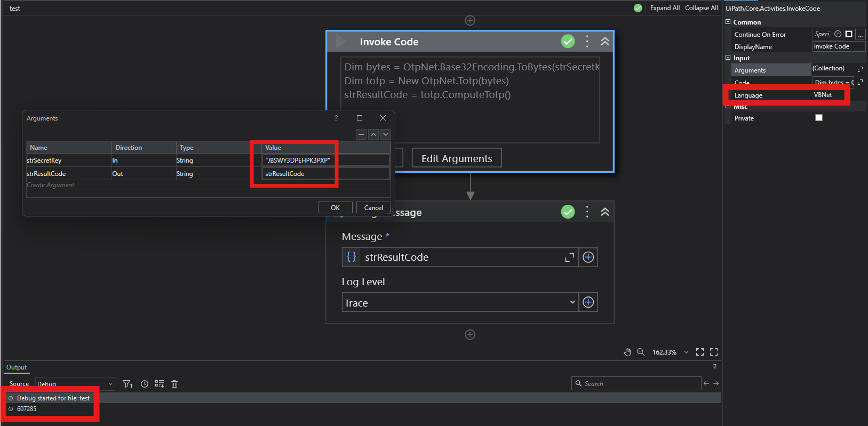Image resolution: width=868 pixels, height=426 pixels.
Task: Open the Arguments (Collection) editor
Action: tap(860, 69)
